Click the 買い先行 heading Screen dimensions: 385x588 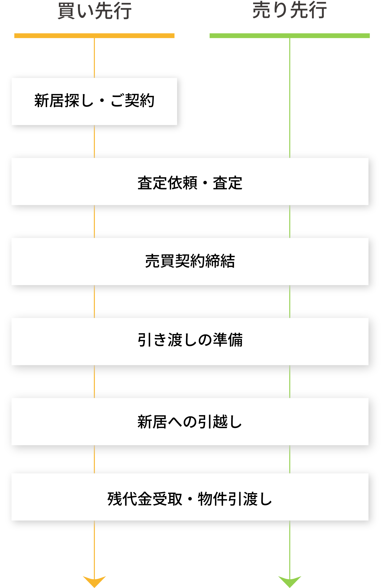tap(94, 11)
